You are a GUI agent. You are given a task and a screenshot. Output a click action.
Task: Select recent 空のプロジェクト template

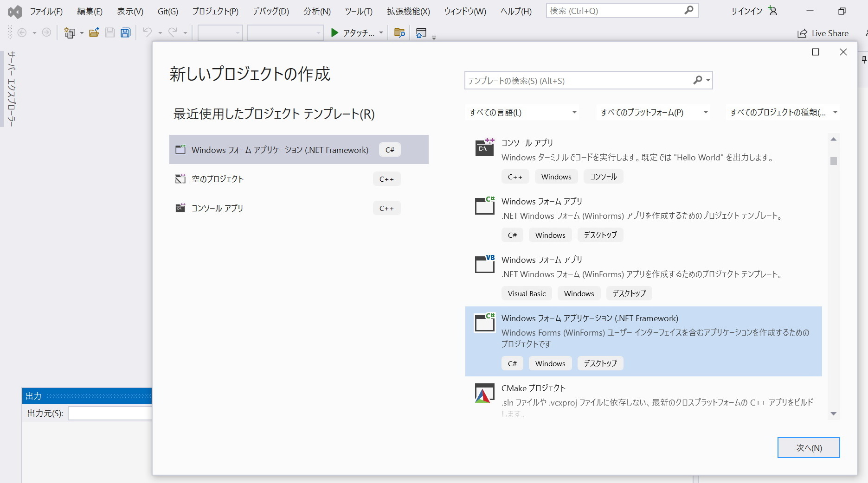(299, 179)
